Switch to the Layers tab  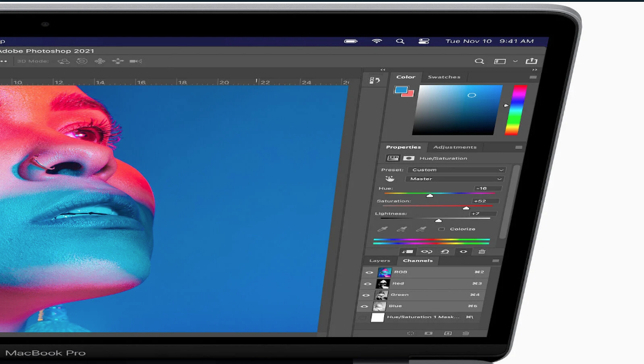pyautogui.click(x=379, y=261)
